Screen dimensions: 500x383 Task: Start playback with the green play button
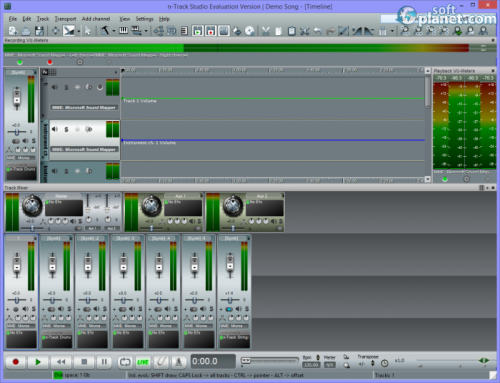point(38,362)
